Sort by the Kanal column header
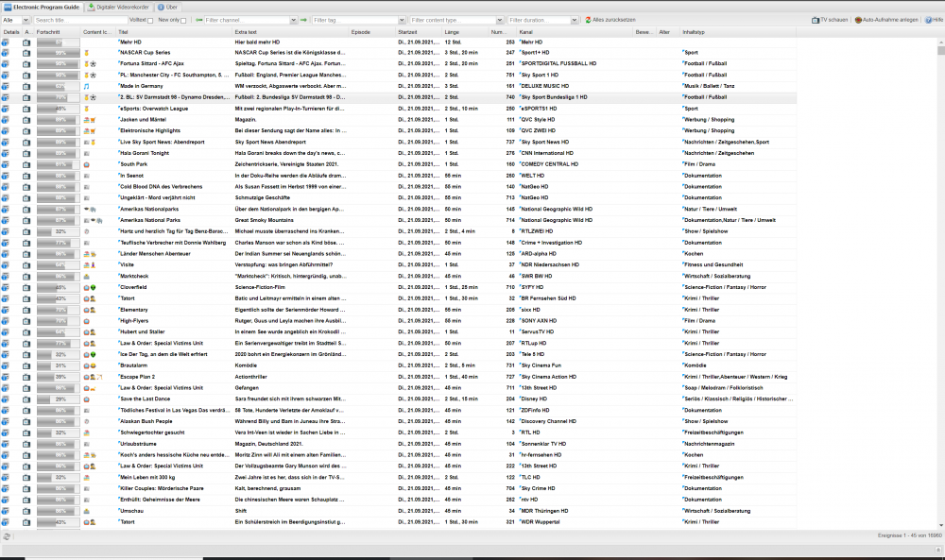Viewport: 945px width, 560px height. [575, 32]
